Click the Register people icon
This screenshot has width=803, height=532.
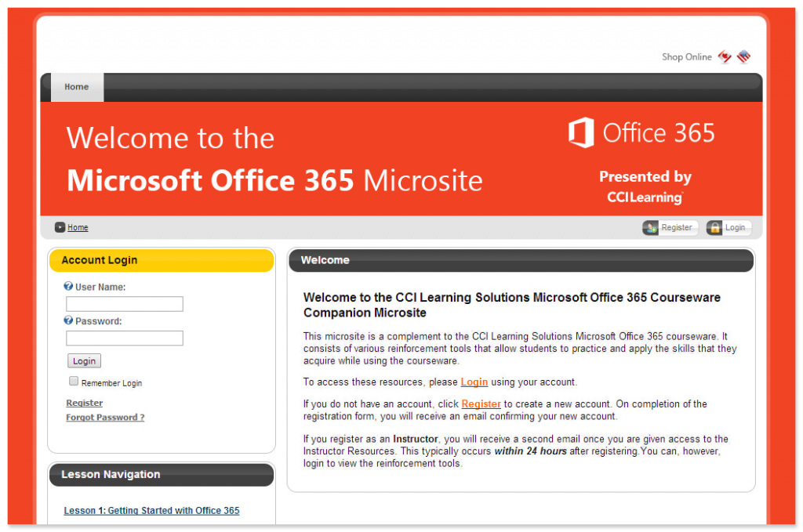tap(652, 227)
